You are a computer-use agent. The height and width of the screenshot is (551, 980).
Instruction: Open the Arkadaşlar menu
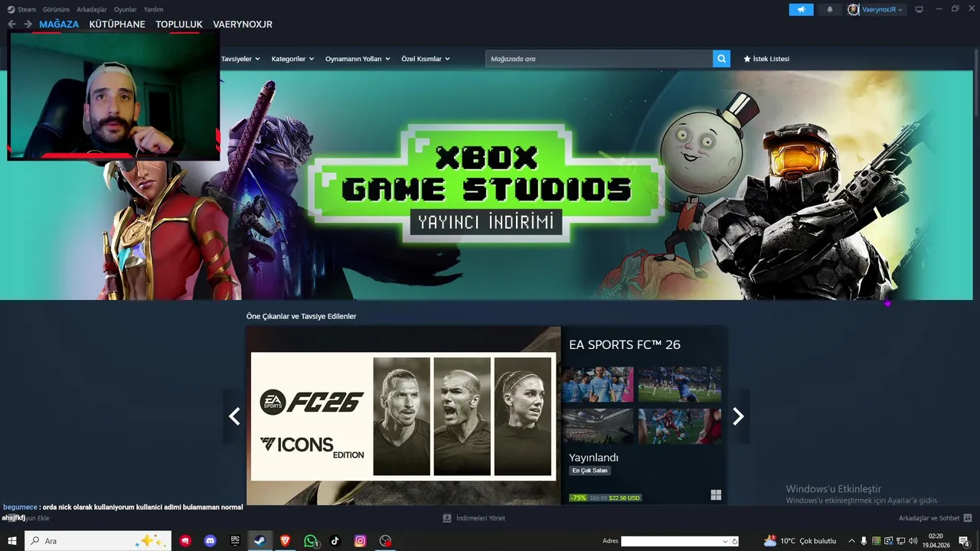(x=91, y=9)
